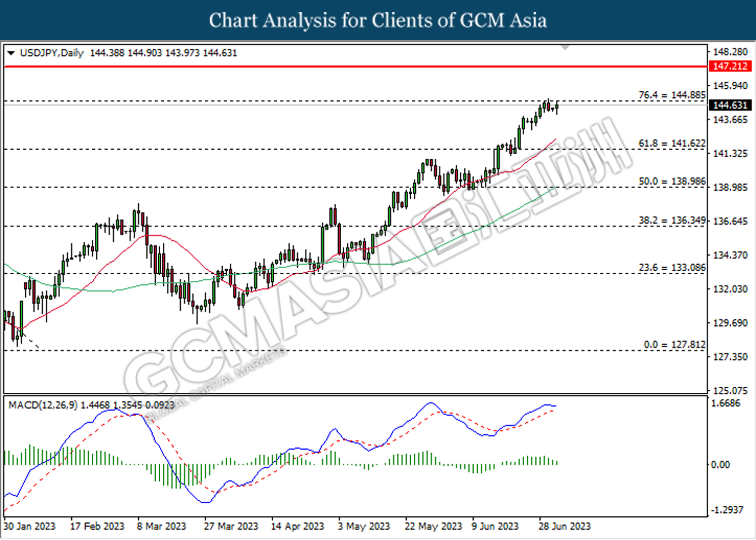Click the 132.030 price axis value
Image resolution: width=756 pixels, height=540 pixels.
coord(730,289)
